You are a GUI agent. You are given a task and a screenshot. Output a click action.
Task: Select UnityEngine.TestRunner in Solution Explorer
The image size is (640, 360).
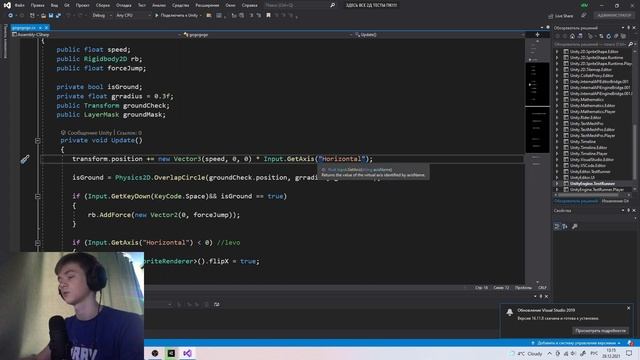click(x=592, y=184)
